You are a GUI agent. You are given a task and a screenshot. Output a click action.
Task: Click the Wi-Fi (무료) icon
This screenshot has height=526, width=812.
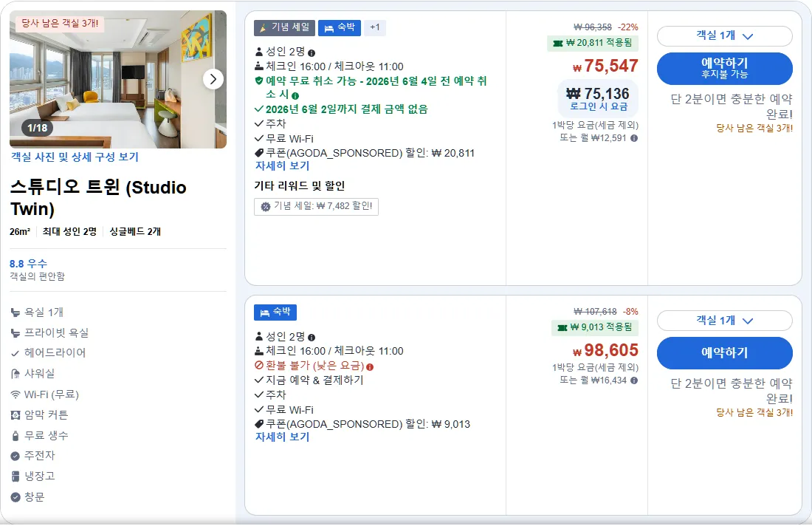(16, 395)
